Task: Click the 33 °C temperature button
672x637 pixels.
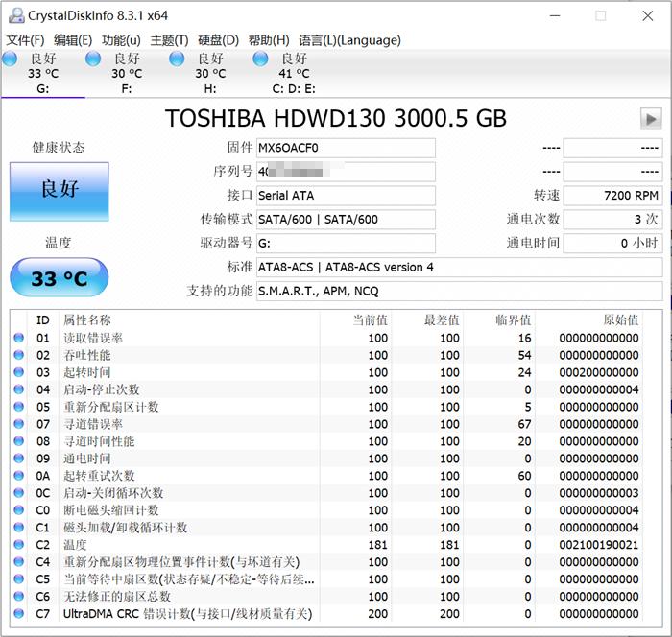Action: click(x=59, y=279)
